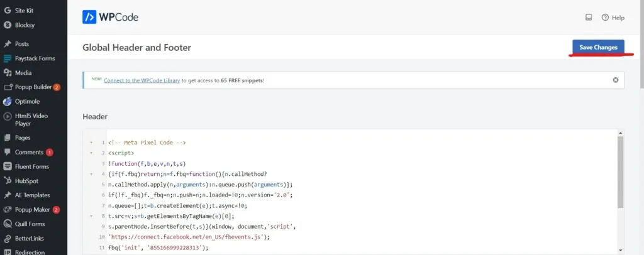Click the AE Templates pin icon

[8, 195]
